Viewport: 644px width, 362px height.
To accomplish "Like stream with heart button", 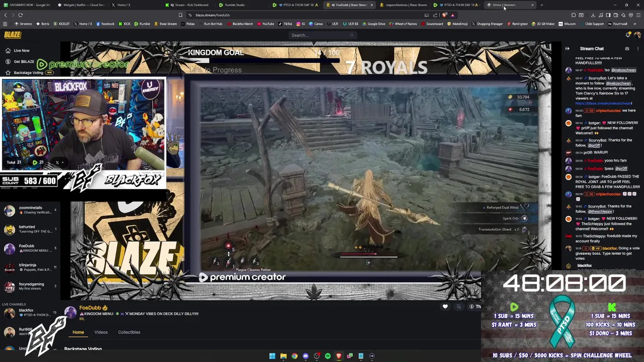I will coord(445,306).
